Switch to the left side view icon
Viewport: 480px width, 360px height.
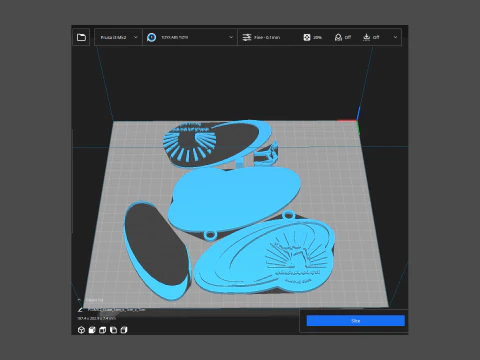[x=113, y=330]
